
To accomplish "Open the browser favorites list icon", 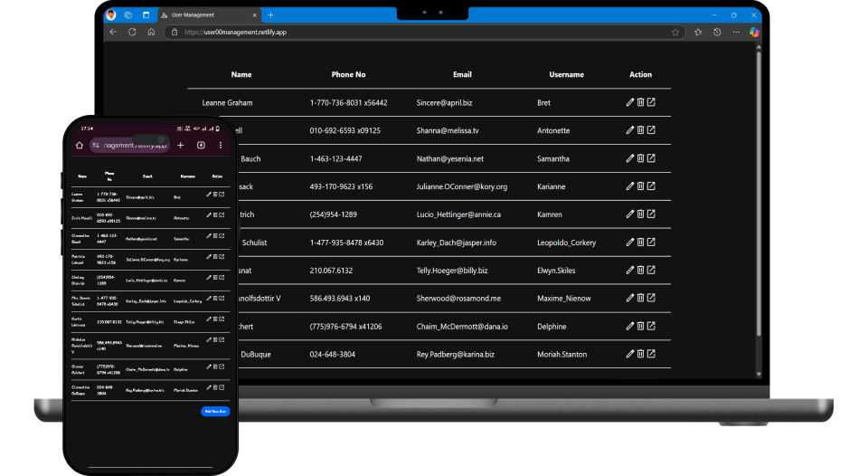I will (x=698, y=33).
